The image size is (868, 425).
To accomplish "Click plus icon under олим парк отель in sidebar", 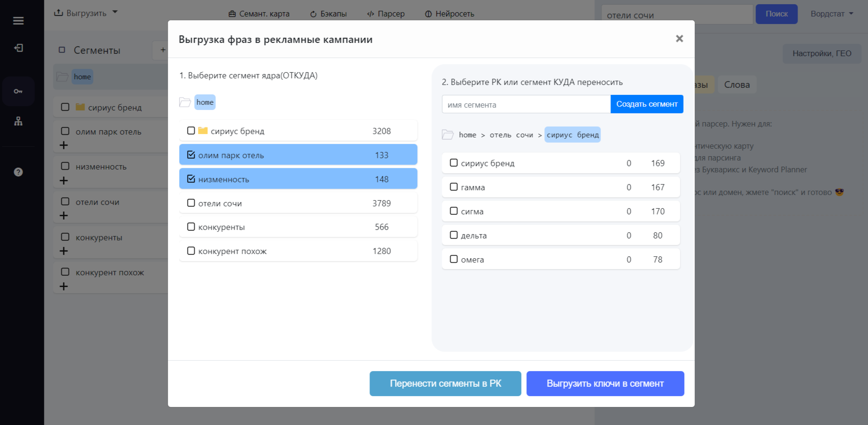I will pyautogui.click(x=64, y=145).
